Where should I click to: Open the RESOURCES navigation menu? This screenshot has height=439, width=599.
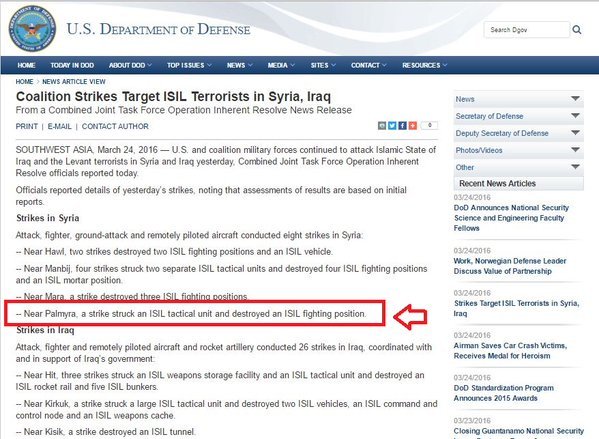[424, 65]
